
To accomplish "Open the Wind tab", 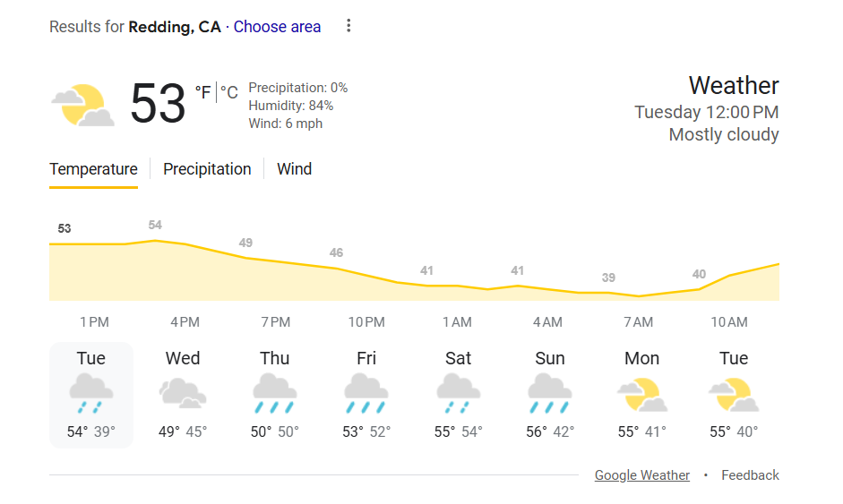I will coord(294,169).
